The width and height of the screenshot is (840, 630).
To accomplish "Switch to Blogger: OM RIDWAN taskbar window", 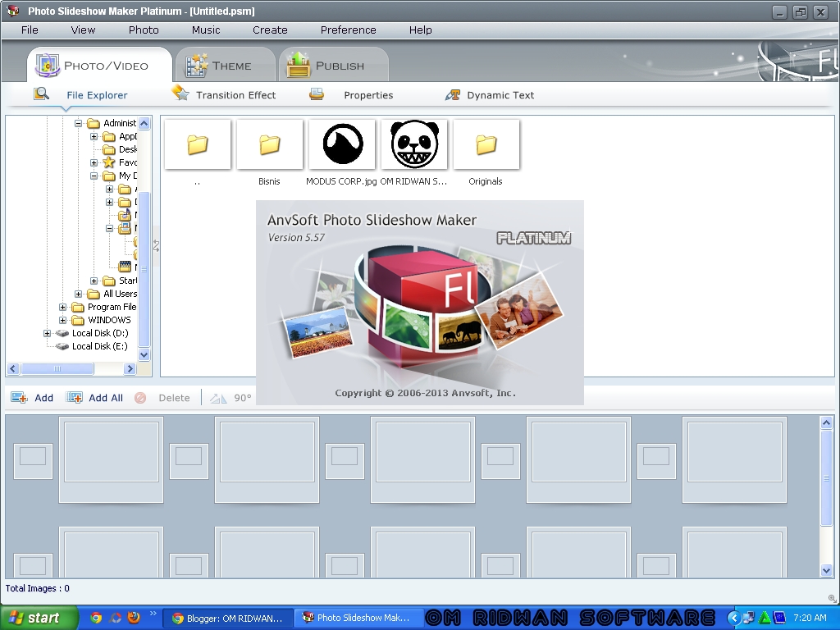I will click(x=228, y=619).
